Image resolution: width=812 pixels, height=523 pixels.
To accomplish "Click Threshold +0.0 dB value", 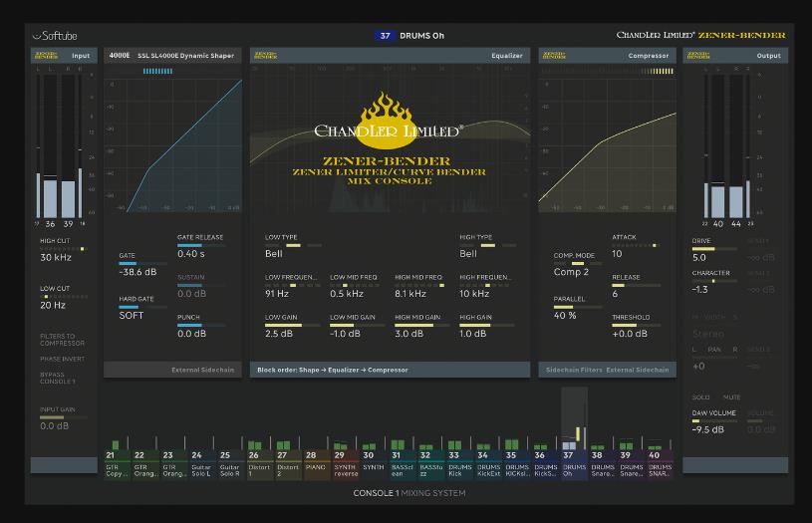I will click(630, 334).
